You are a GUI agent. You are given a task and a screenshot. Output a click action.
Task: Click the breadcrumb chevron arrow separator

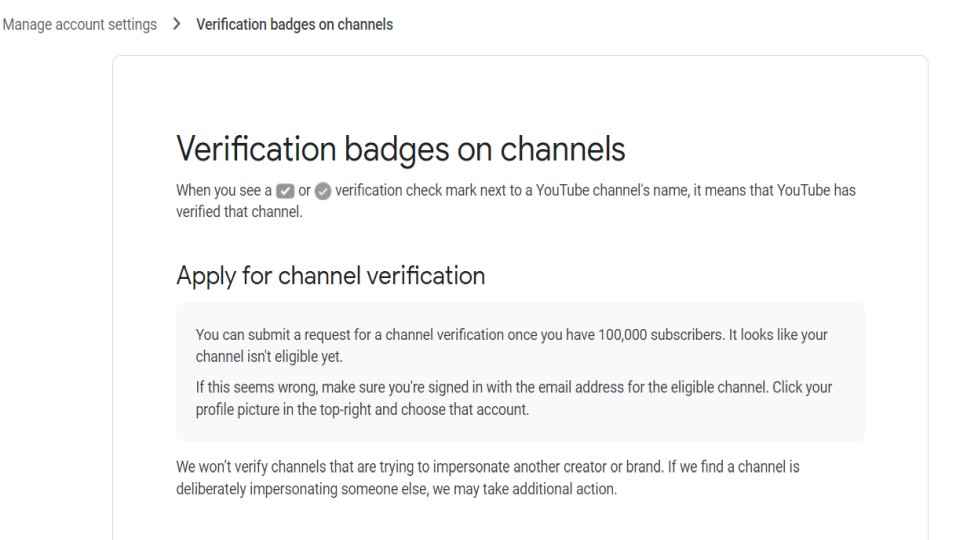pyautogui.click(x=177, y=24)
